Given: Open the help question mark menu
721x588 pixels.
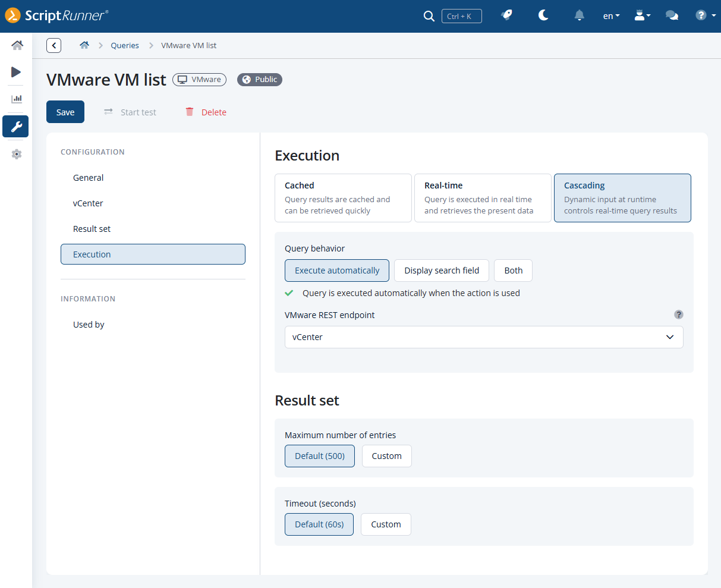Looking at the screenshot, I should tap(706, 15).
